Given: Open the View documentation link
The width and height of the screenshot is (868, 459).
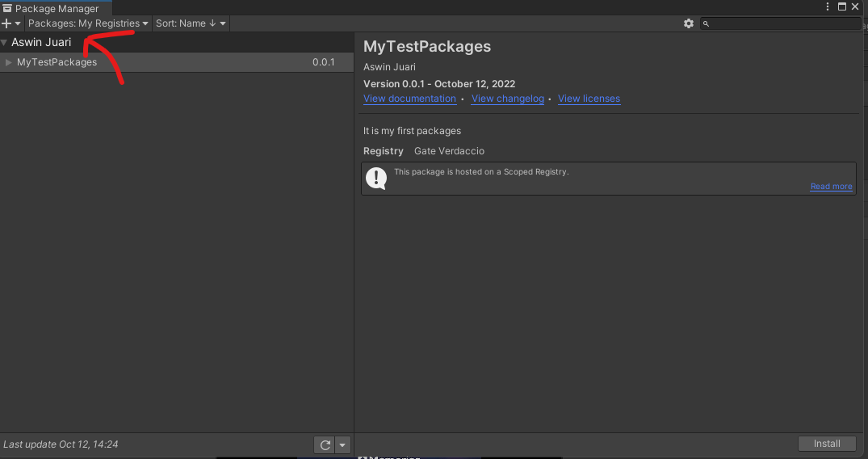Looking at the screenshot, I should pyautogui.click(x=409, y=99).
